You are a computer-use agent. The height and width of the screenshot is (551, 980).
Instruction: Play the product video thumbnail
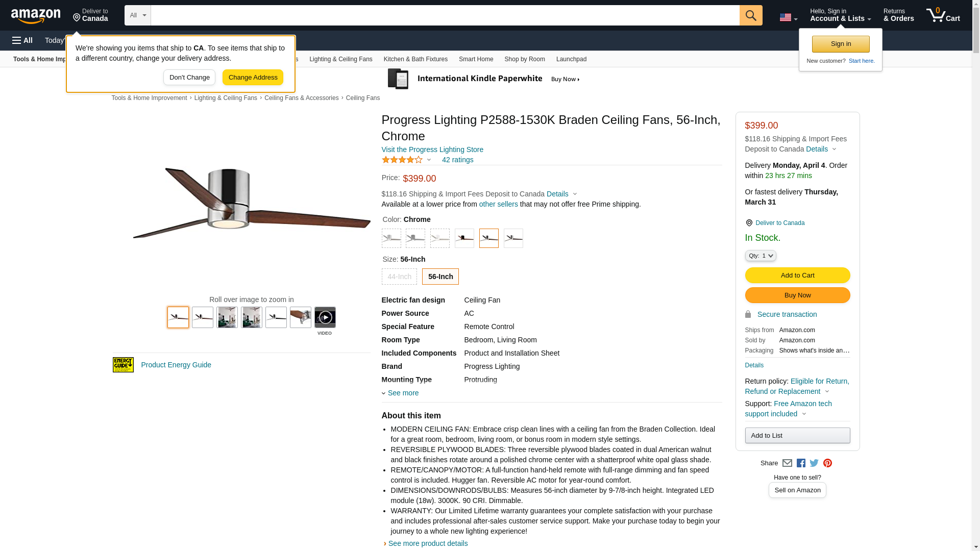pos(325,317)
